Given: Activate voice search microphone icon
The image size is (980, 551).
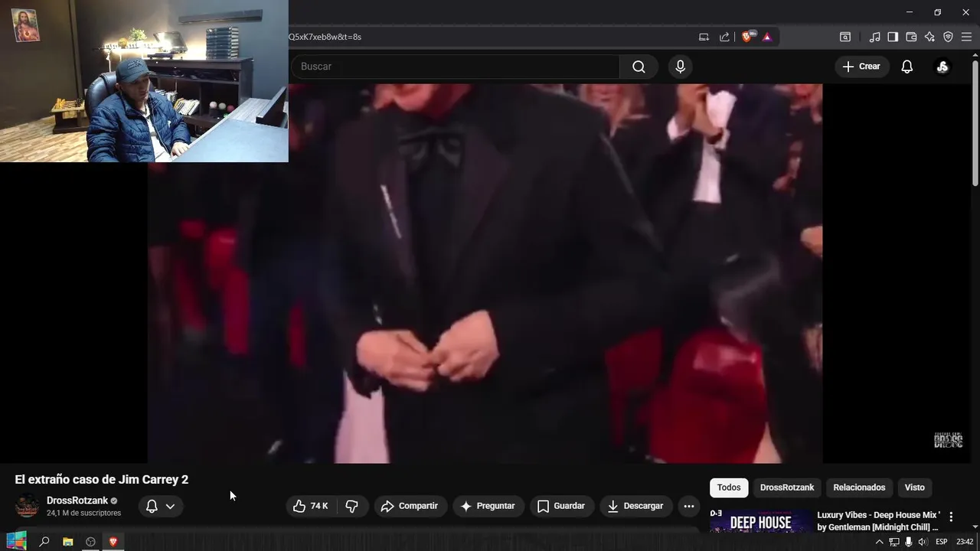Looking at the screenshot, I should 680,67.
